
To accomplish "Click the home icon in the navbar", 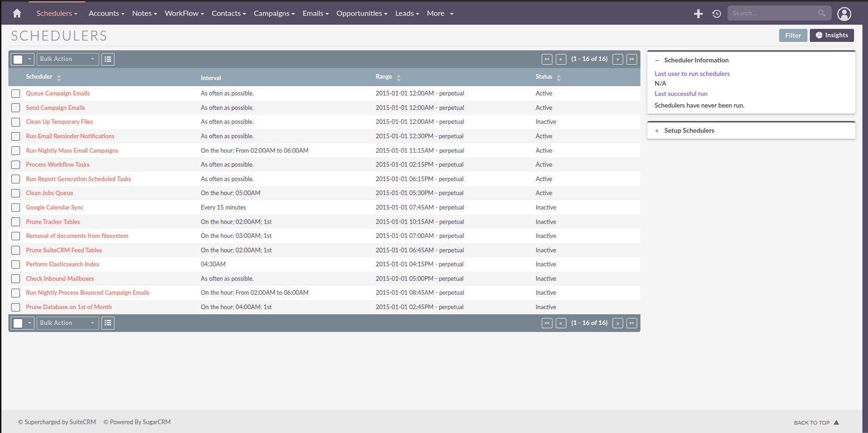I will coord(17,13).
